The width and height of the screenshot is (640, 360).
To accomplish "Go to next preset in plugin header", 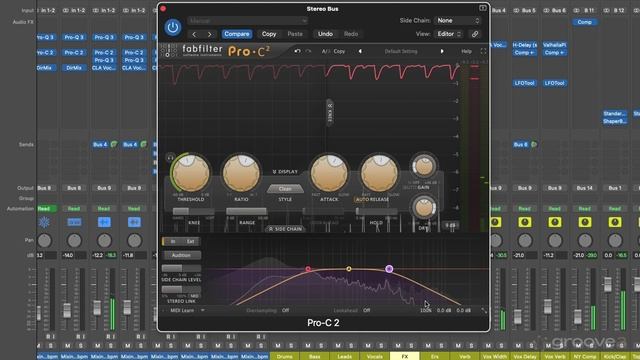I will tap(209, 34).
